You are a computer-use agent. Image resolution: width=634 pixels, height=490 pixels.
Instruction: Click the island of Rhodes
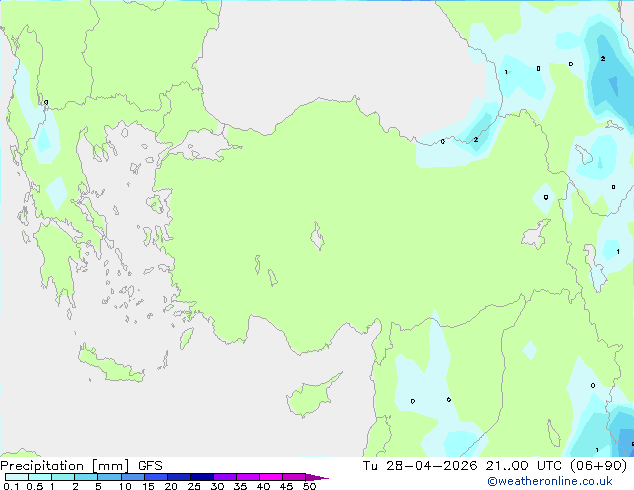click(186, 338)
